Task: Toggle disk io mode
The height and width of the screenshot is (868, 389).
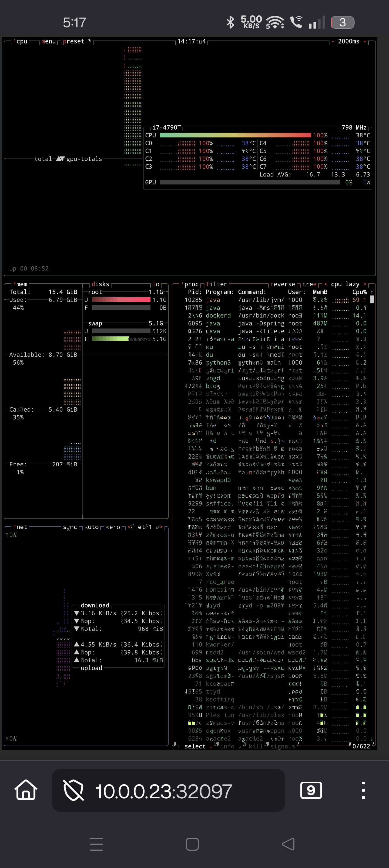Action: pos(156,284)
